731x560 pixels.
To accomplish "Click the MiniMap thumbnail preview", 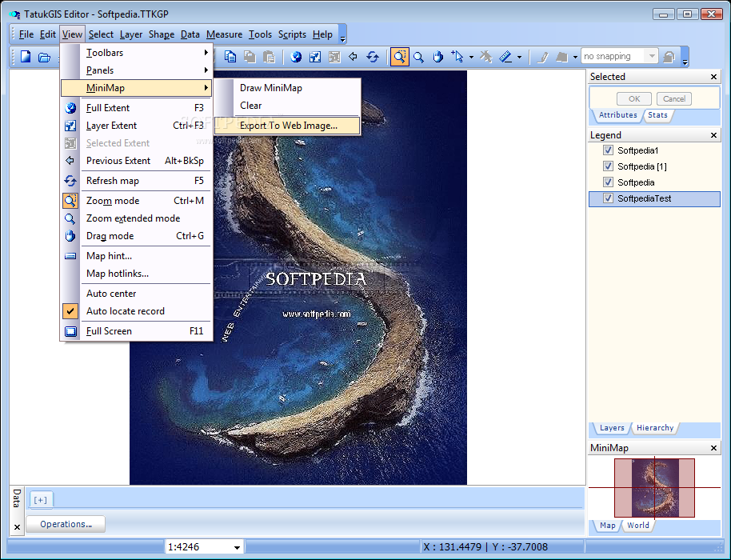I will [x=654, y=488].
